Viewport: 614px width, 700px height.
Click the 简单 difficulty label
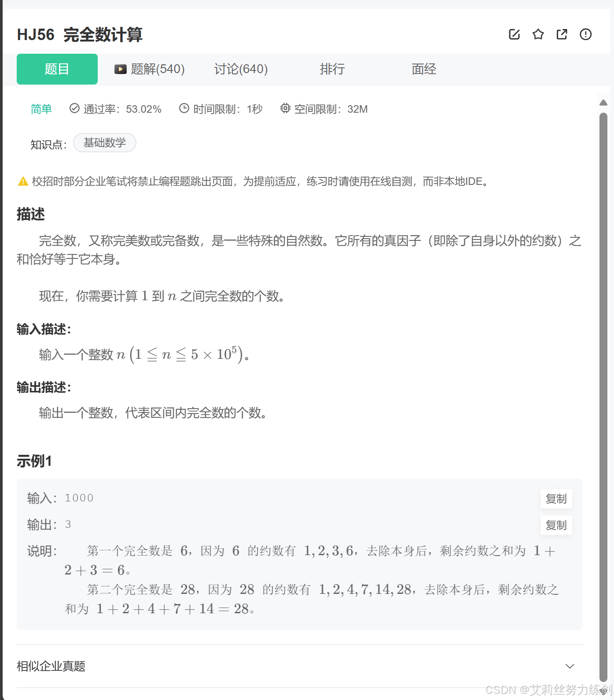point(41,109)
